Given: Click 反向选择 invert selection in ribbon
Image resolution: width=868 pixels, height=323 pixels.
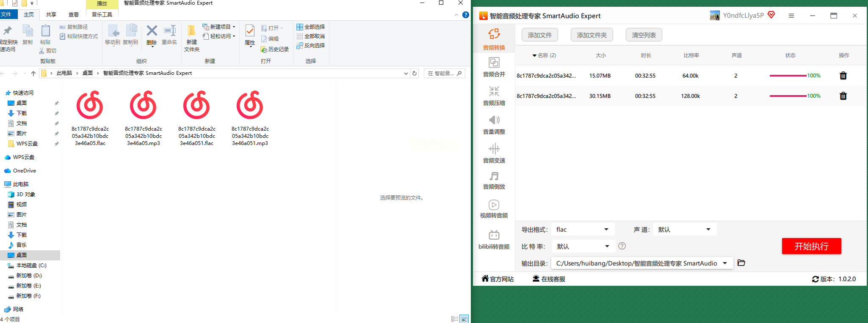Looking at the screenshot, I should (311, 46).
